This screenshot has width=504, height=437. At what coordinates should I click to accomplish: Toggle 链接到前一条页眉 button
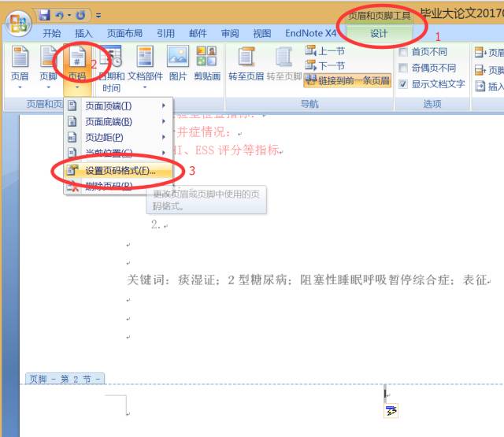[x=347, y=80]
